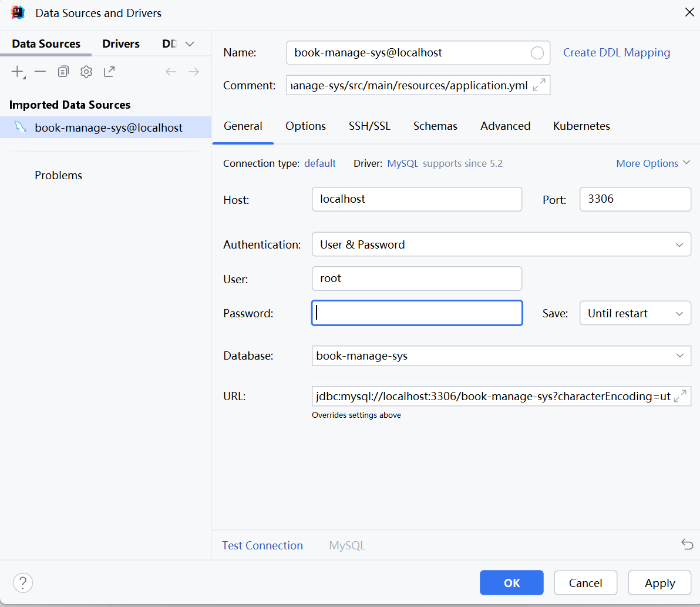700x607 pixels.
Task: Switch to the SSH/SSL tab
Action: tap(369, 126)
